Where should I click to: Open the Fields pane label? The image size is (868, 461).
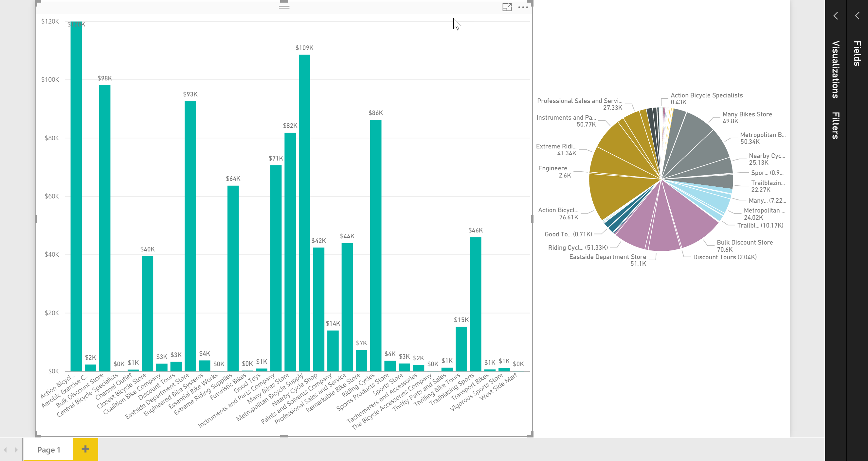click(x=857, y=53)
